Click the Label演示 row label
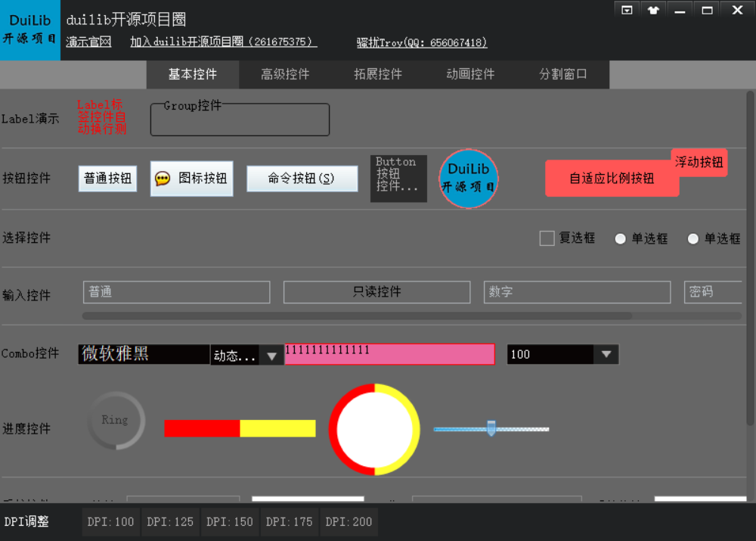756x541 pixels. (30, 119)
